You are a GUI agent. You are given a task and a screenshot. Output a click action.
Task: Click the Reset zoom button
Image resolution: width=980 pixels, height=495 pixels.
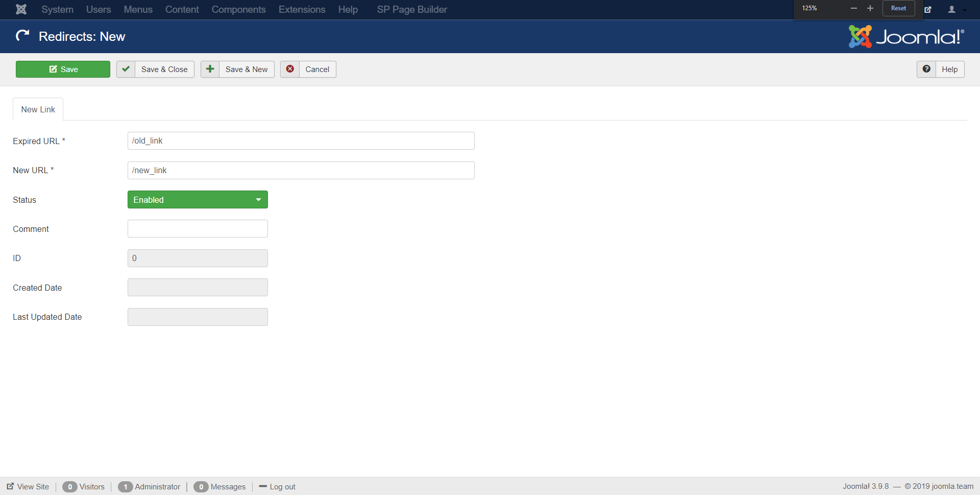pyautogui.click(x=898, y=8)
